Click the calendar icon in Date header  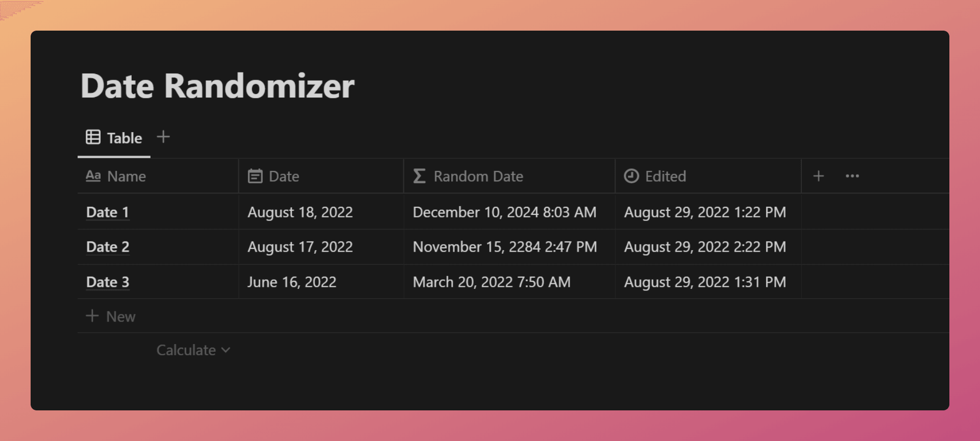pyautogui.click(x=255, y=176)
